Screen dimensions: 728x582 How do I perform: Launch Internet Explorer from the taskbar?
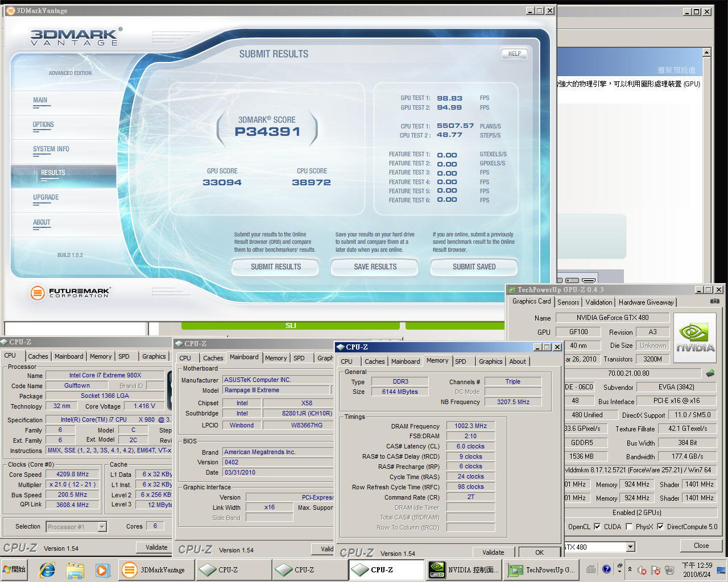tap(47, 569)
